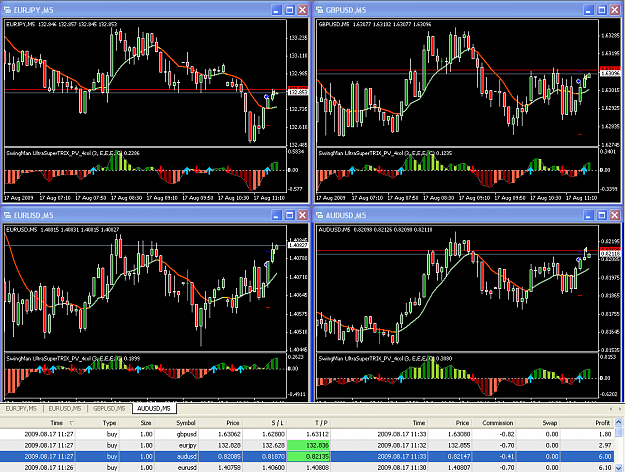
Task: Sort trades by the Symbol column header
Action: (x=186, y=423)
